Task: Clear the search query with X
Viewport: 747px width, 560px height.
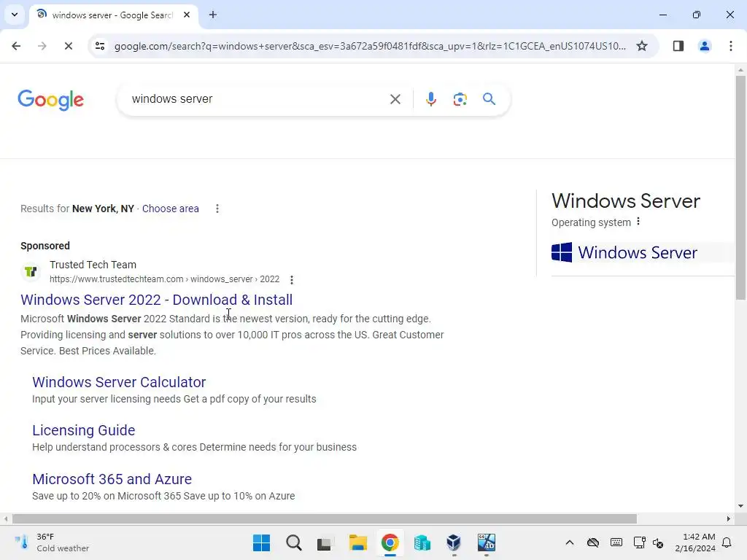Action: click(395, 99)
